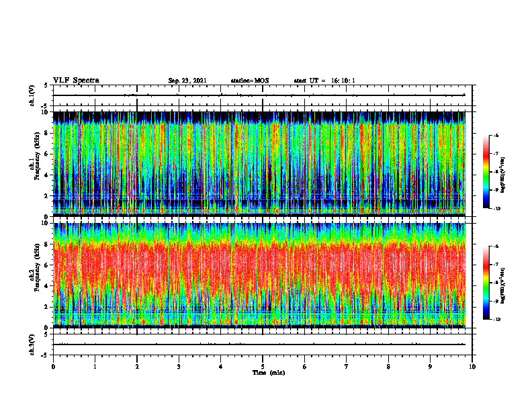Click the ch.2 spectrogram color bar
This screenshot has height=411, width=532.
pos(486,283)
